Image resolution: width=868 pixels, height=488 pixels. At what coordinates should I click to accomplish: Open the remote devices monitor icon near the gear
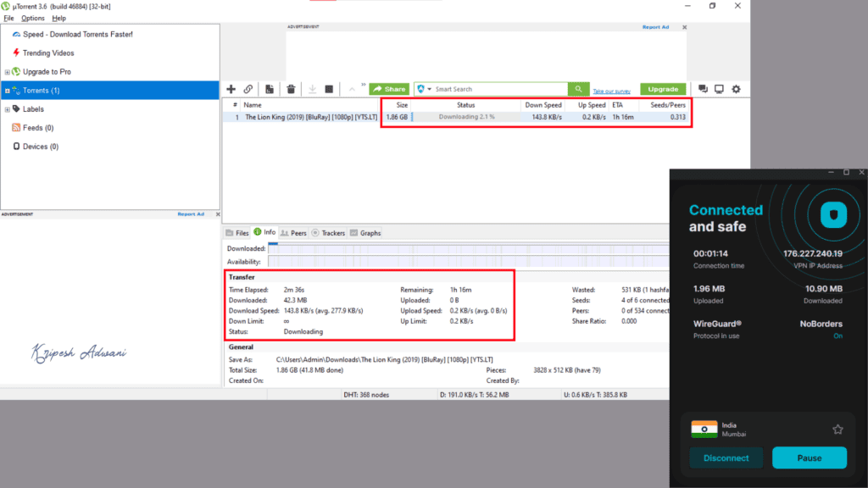pyautogui.click(x=719, y=88)
